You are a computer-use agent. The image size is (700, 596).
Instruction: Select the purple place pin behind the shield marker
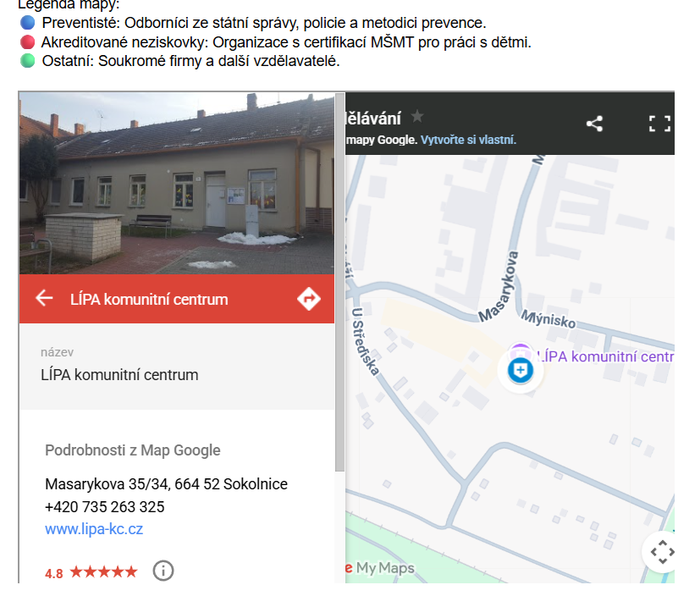(x=520, y=350)
